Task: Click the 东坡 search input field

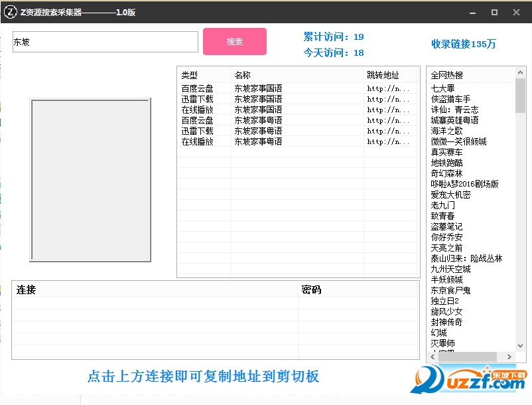Action: pyautogui.click(x=105, y=41)
